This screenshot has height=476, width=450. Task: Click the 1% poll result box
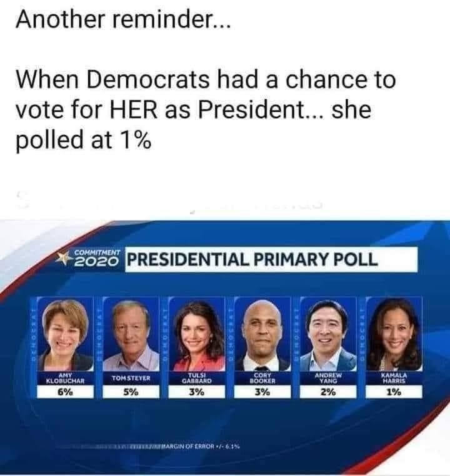coord(394,392)
